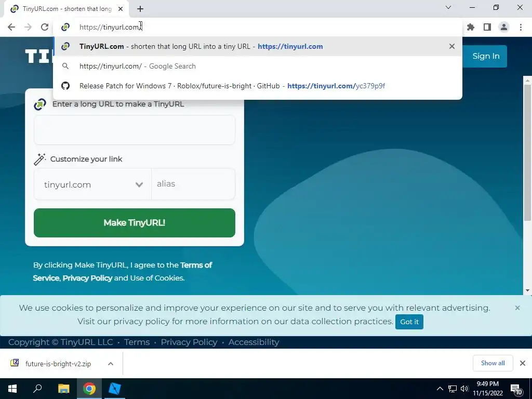Open the Chrome extensions puzzle icon
Image resolution: width=532 pixels, height=399 pixels.
(471, 27)
